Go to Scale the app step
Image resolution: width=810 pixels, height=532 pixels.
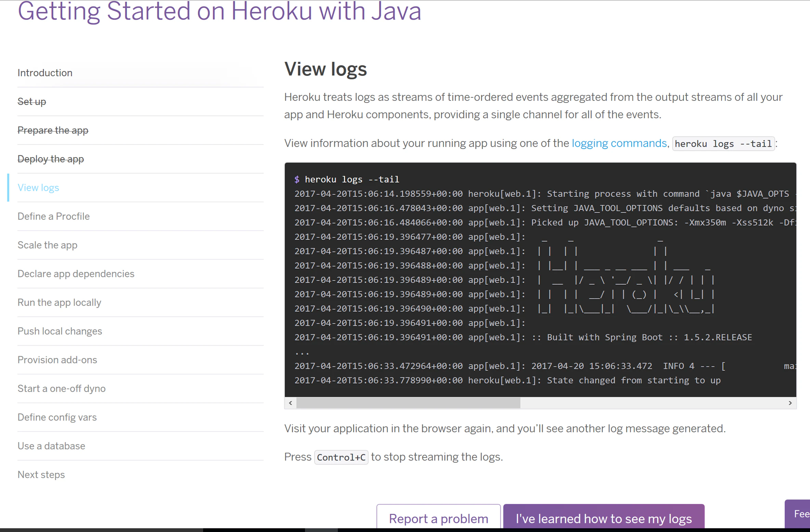[48, 245]
